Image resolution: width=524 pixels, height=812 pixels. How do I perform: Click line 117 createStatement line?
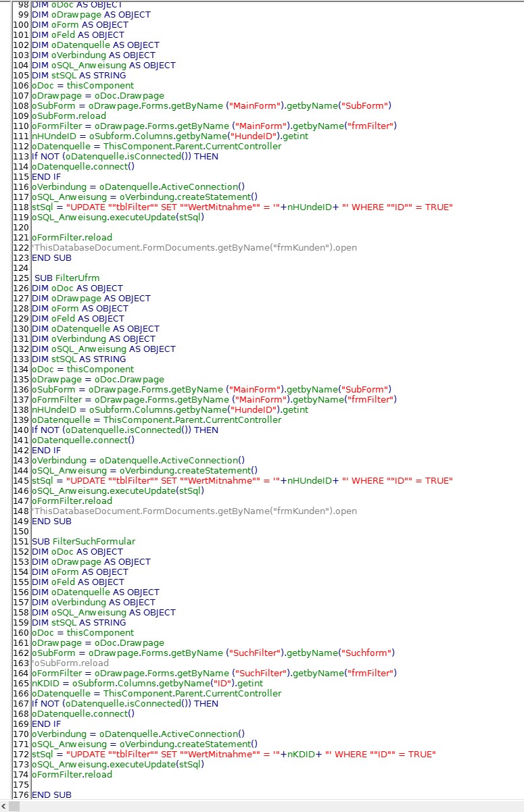tap(145, 197)
